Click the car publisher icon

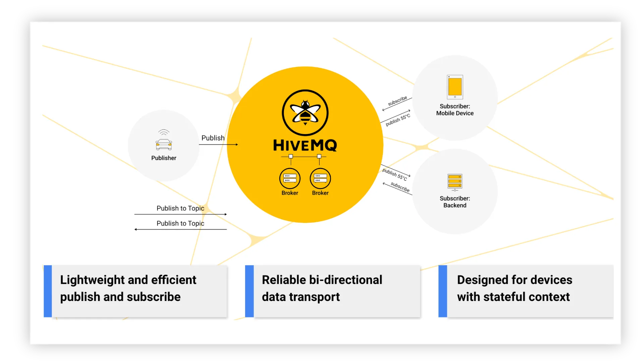click(x=164, y=140)
